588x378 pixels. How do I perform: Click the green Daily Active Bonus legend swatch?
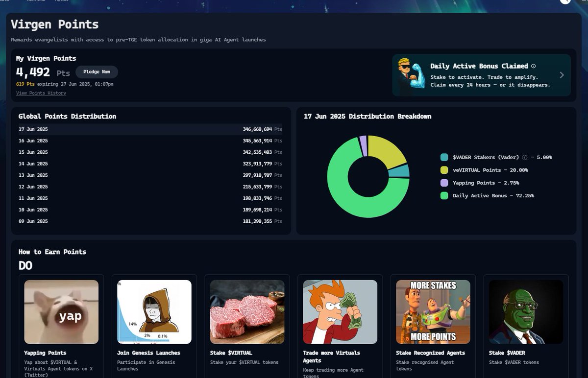click(444, 195)
